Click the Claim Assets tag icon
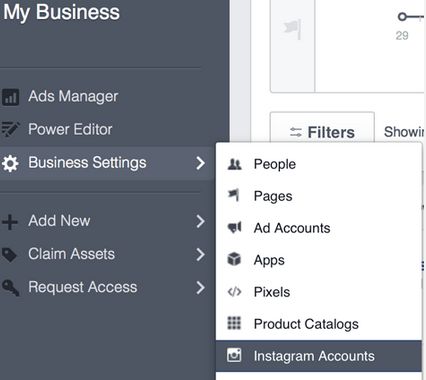This screenshot has width=426, height=380. tap(9, 255)
